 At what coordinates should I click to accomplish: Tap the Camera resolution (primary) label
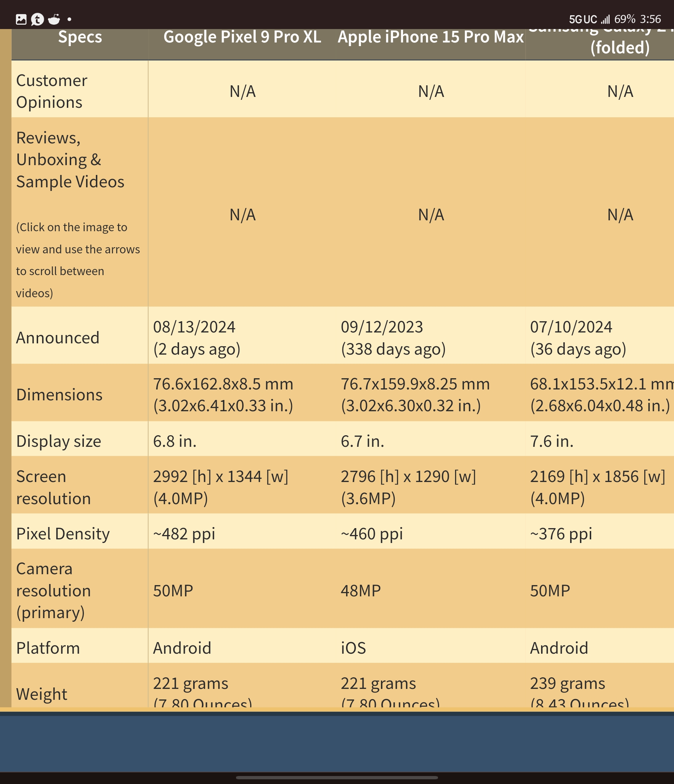click(x=53, y=591)
